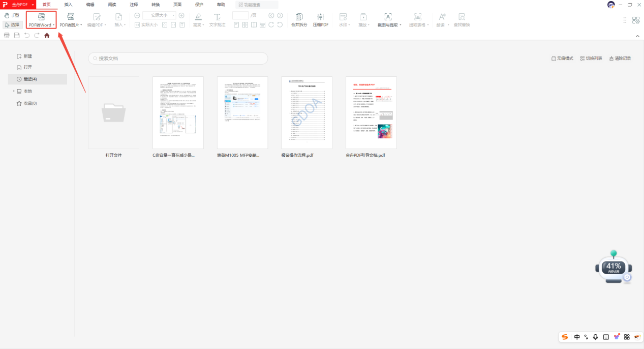This screenshot has width=644, height=349.
Task: Click the 压缩PDF compress icon
Action: point(320,17)
